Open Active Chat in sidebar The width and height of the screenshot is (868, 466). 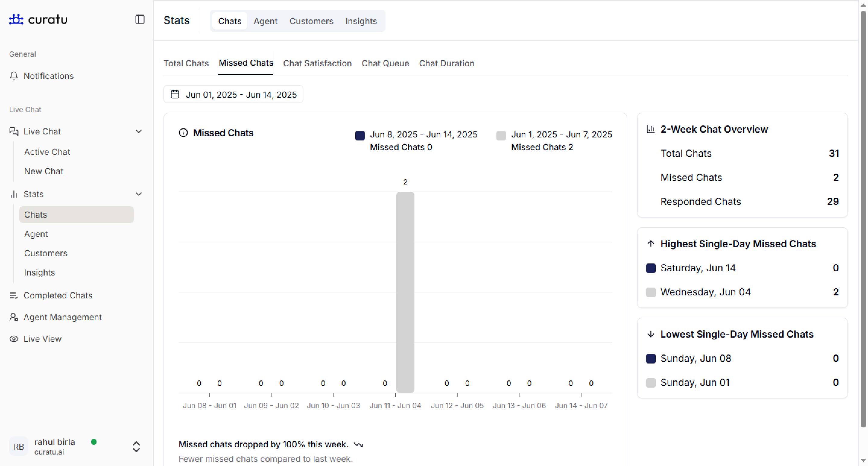click(x=47, y=152)
